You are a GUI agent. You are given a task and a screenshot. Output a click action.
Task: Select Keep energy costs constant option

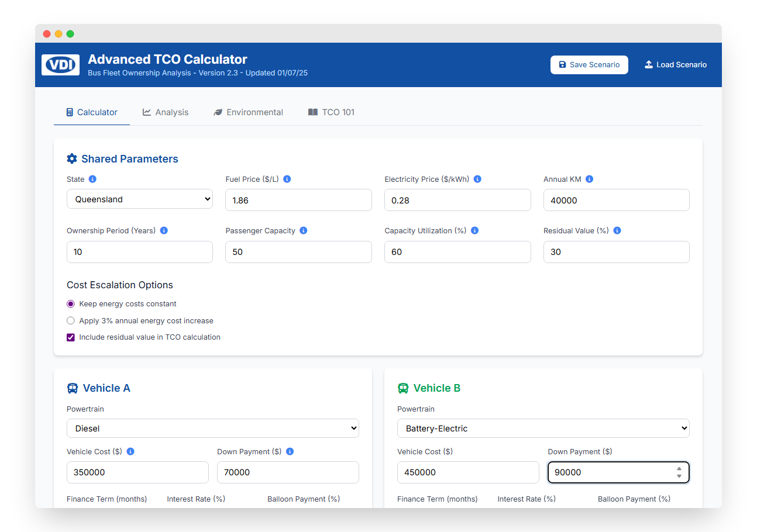[71, 304]
